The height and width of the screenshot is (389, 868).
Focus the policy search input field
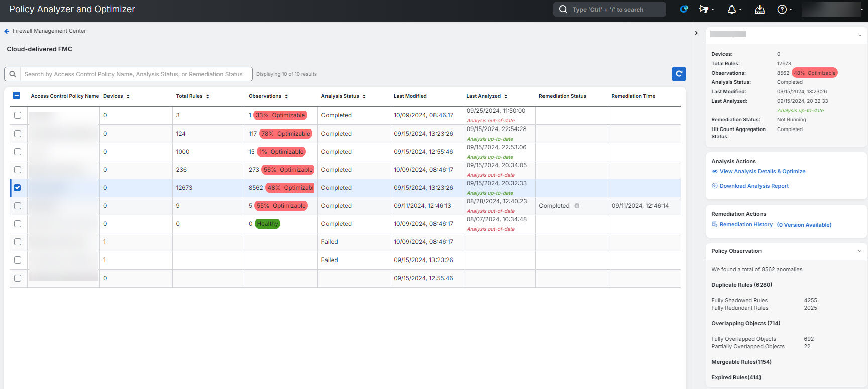(136, 74)
